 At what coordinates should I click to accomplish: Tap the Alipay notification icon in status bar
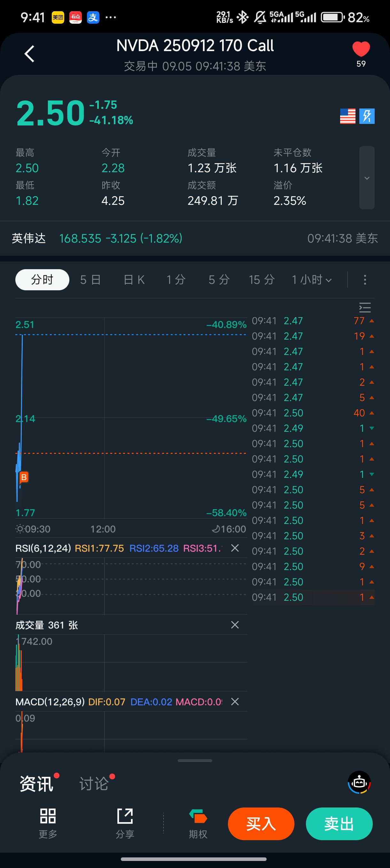coord(93,17)
